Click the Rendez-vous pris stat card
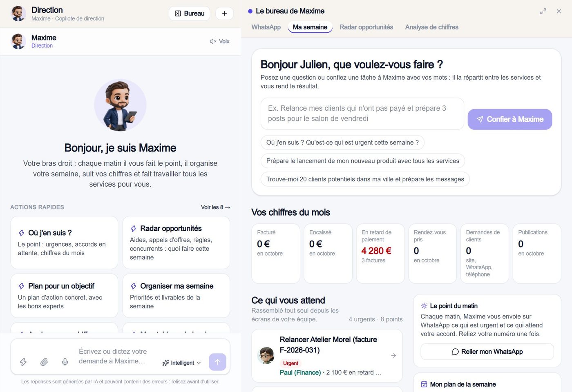The width and height of the screenshot is (572, 392). coord(433,253)
